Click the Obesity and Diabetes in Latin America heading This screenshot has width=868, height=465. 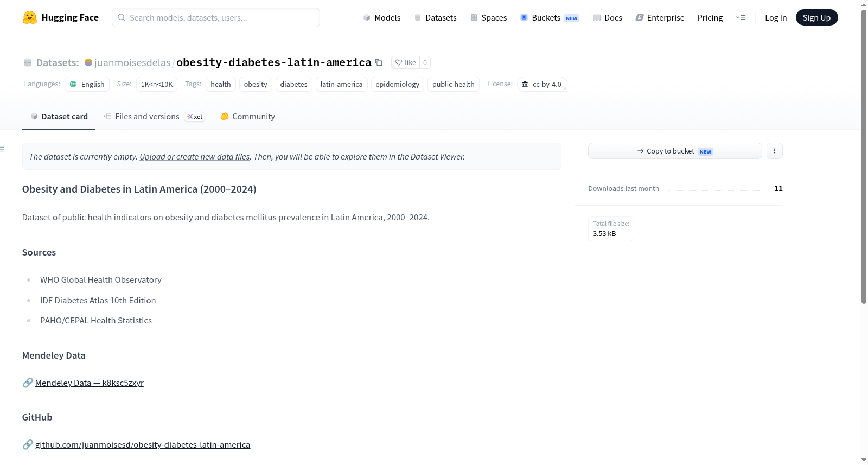[139, 189]
